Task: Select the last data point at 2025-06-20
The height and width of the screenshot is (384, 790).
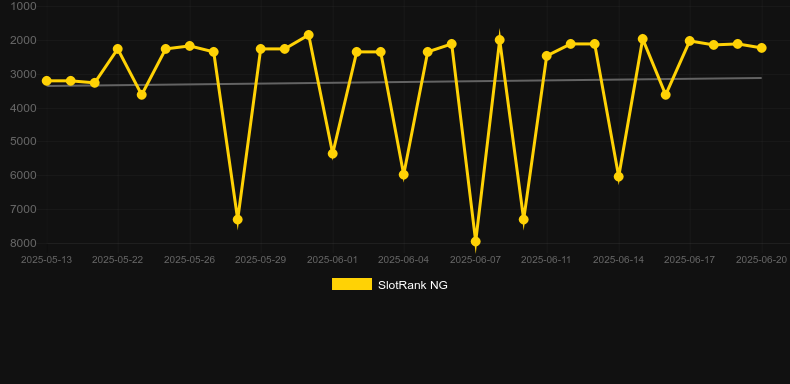Action: point(761,48)
